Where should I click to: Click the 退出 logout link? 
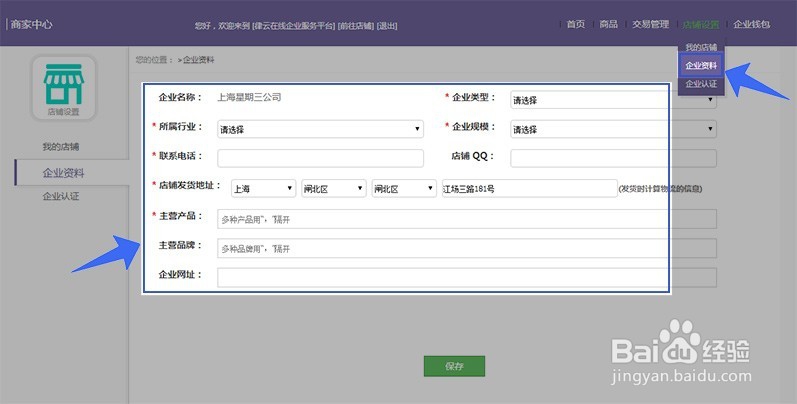[x=387, y=25]
